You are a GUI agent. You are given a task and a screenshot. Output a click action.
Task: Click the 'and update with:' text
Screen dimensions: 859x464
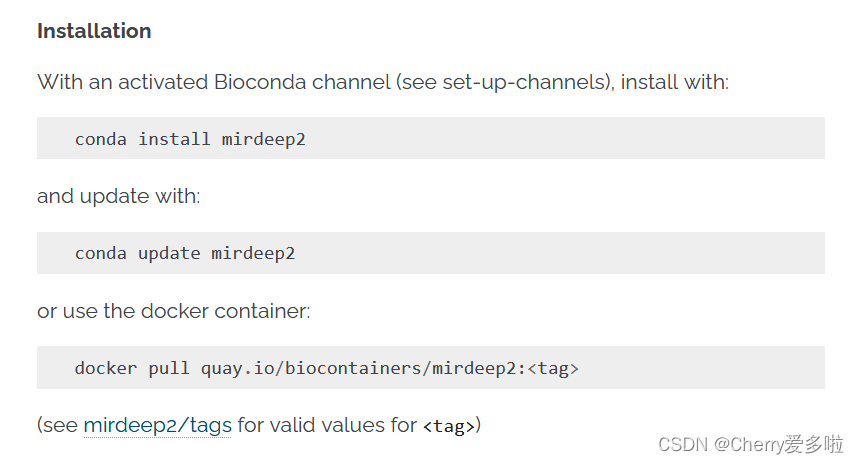pos(118,196)
